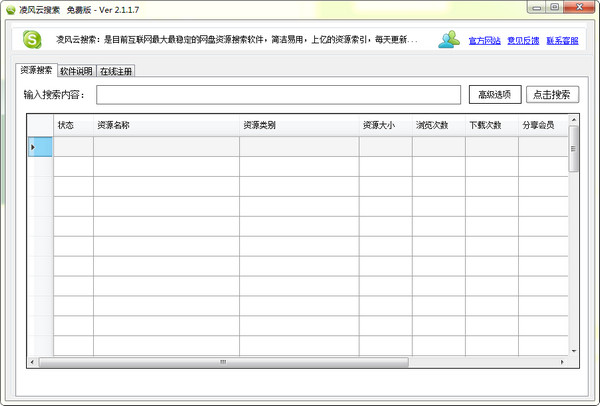The image size is (600, 406).
Task: Switch to the 软件说明 tab
Action: click(75, 71)
